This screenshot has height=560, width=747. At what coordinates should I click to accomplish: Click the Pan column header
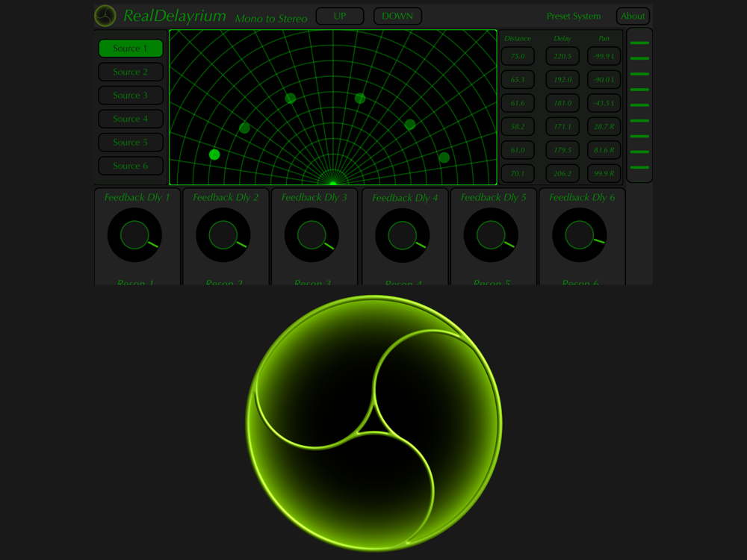(604, 39)
